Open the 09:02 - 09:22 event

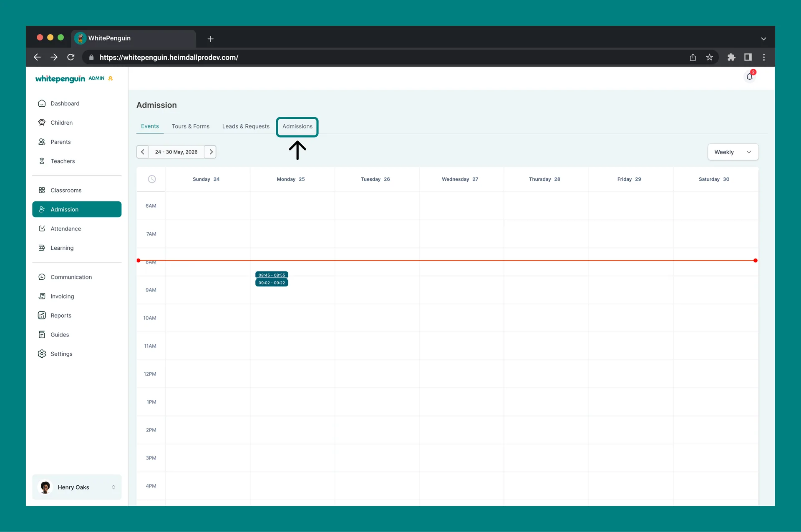click(x=272, y=283)
